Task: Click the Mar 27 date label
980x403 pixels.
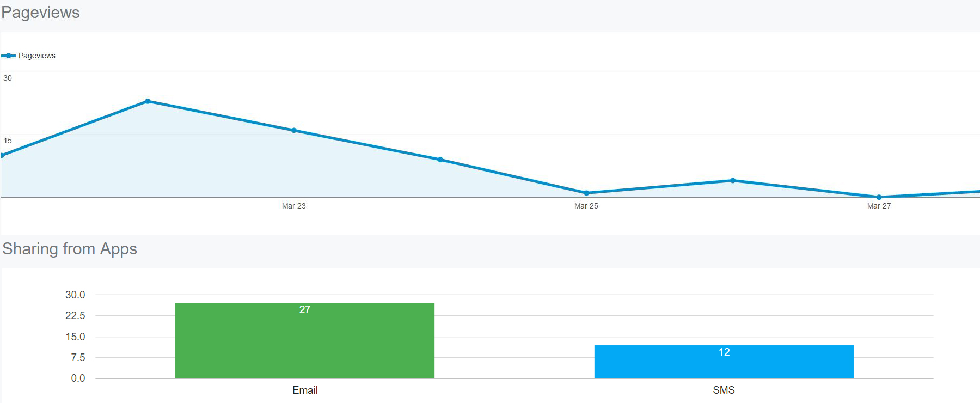Action: coord(879,206)
